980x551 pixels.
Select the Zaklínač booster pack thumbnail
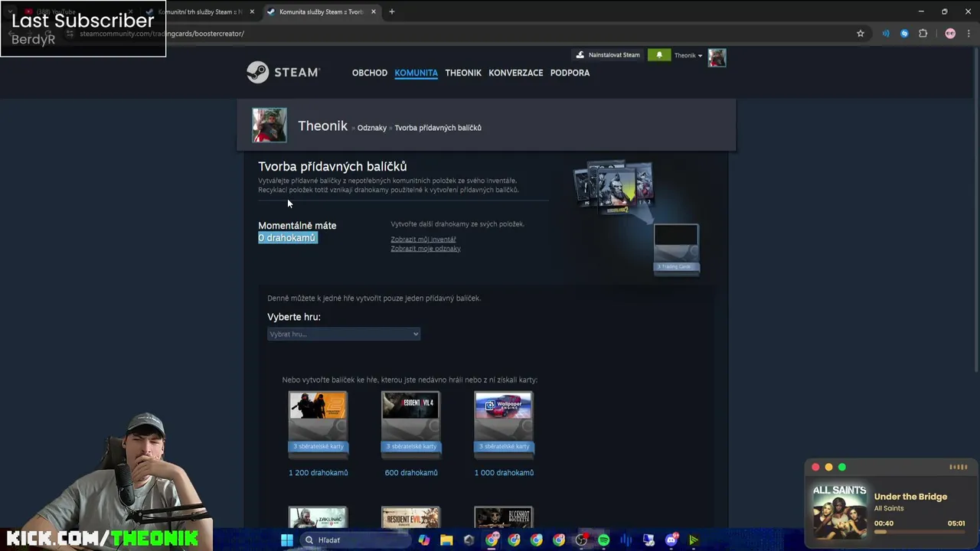318,517
